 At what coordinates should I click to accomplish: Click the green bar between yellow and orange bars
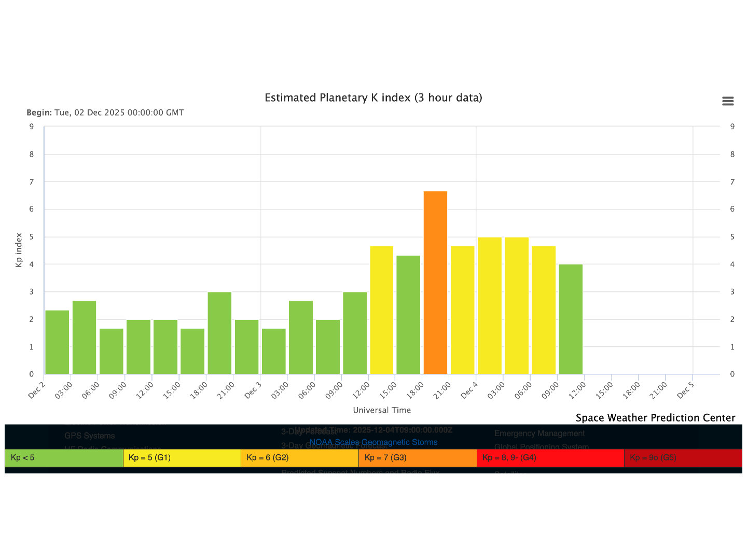[408, 315]
